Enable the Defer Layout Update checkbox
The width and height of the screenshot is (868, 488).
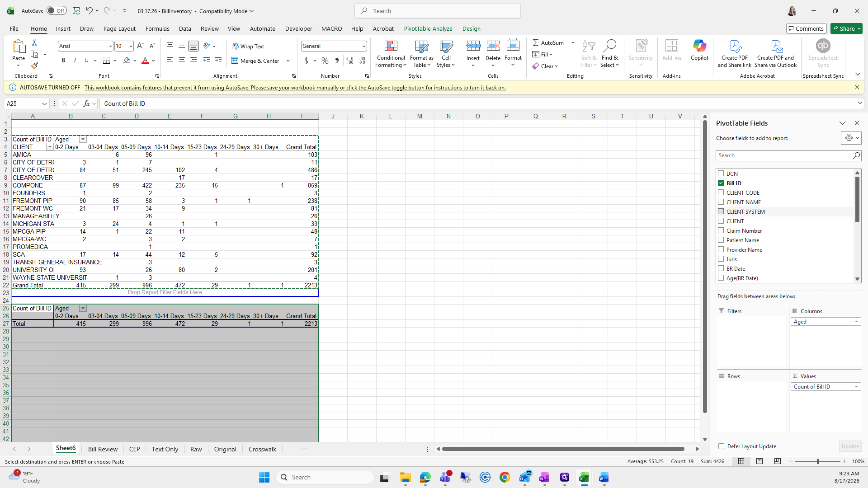(x=721, y=446)
